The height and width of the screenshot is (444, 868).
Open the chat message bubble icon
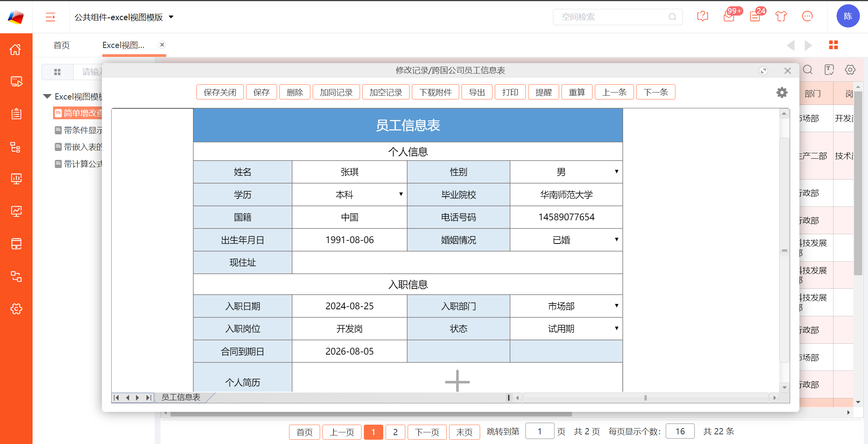click(807, 16)
